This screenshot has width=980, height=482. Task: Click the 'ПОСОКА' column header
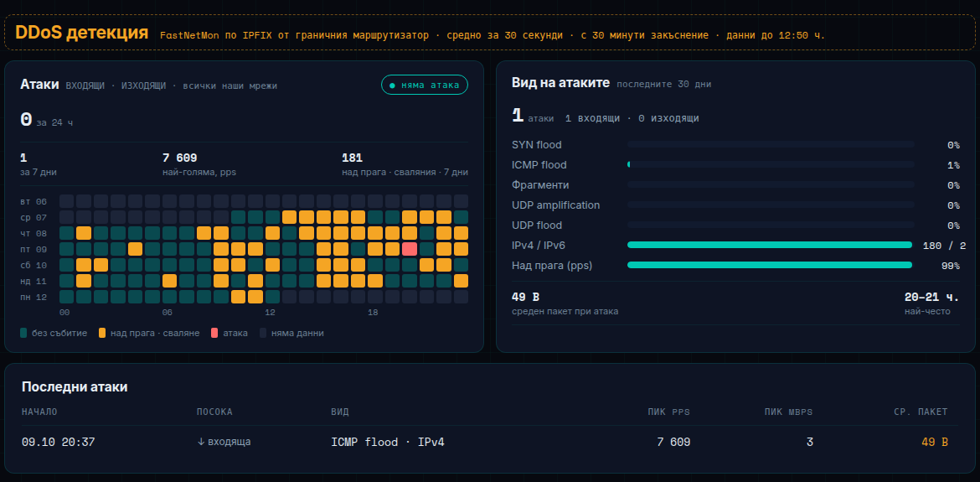click(214, 412)
